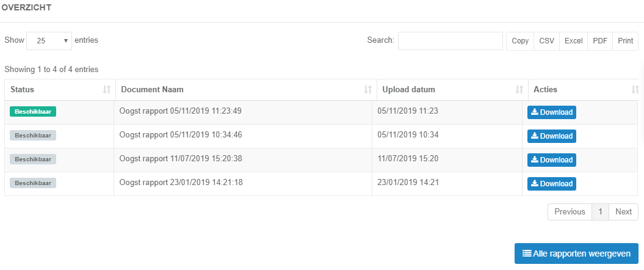644x270 pixels.
Task: Go to Previous page
Action: (x=570, y=211)
